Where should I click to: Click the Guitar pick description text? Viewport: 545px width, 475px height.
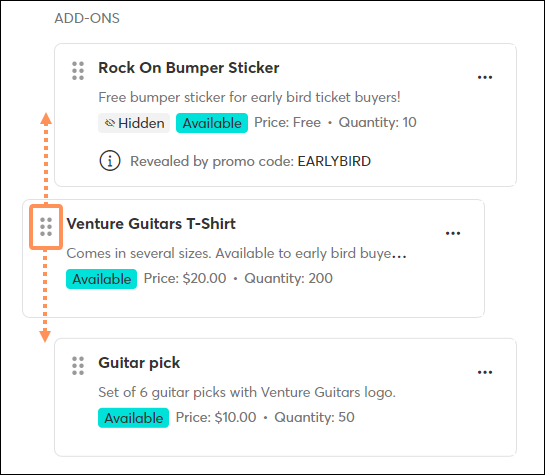247,392
